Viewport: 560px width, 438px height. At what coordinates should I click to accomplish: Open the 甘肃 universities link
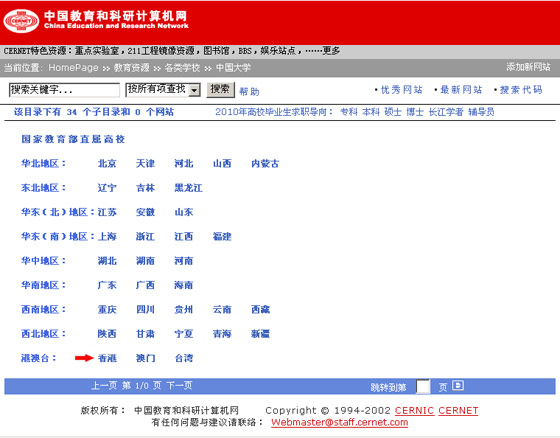coord(145,334)
